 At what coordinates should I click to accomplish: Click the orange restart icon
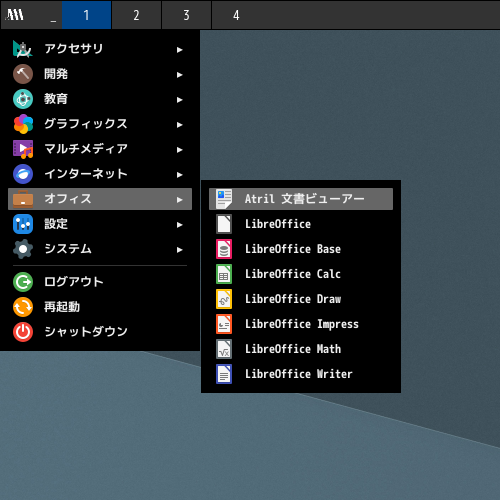tap(23, 307)
